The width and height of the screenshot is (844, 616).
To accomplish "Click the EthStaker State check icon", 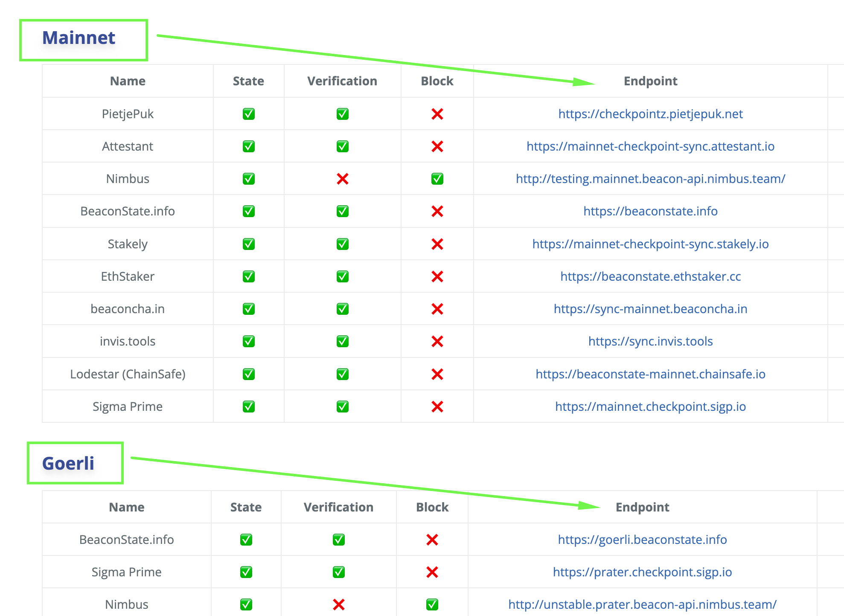I will tap(249, 276).
